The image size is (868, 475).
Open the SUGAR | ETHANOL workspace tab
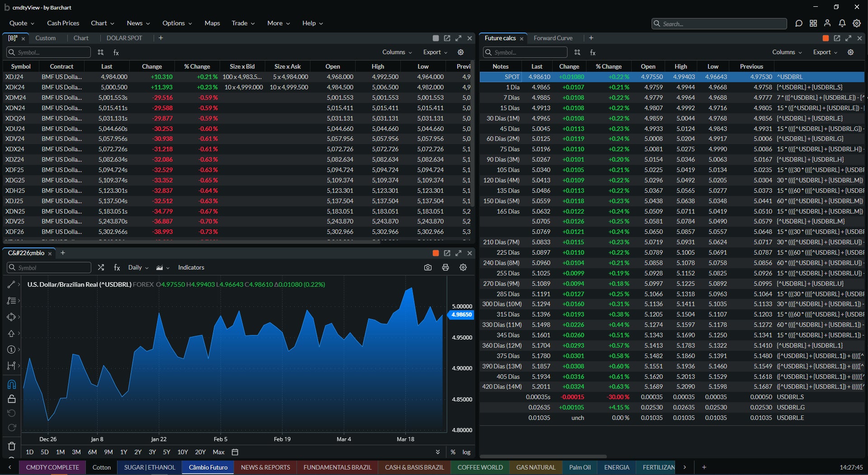(x=150, y=467)
